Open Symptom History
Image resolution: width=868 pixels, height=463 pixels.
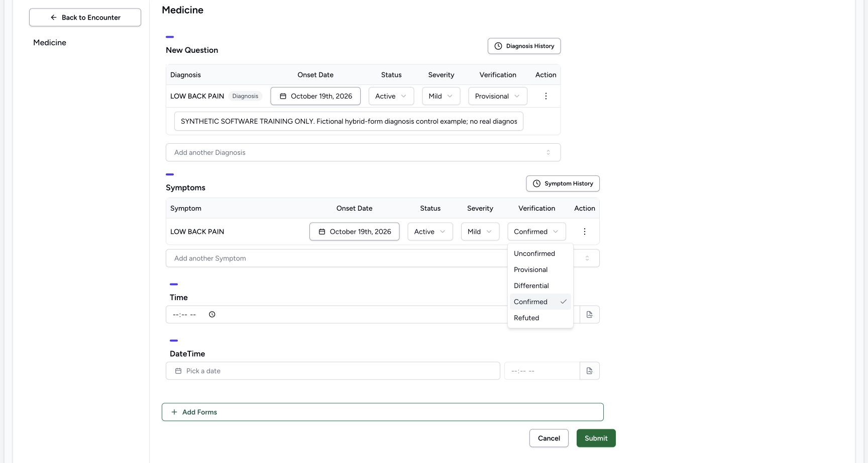coord(563,183)
